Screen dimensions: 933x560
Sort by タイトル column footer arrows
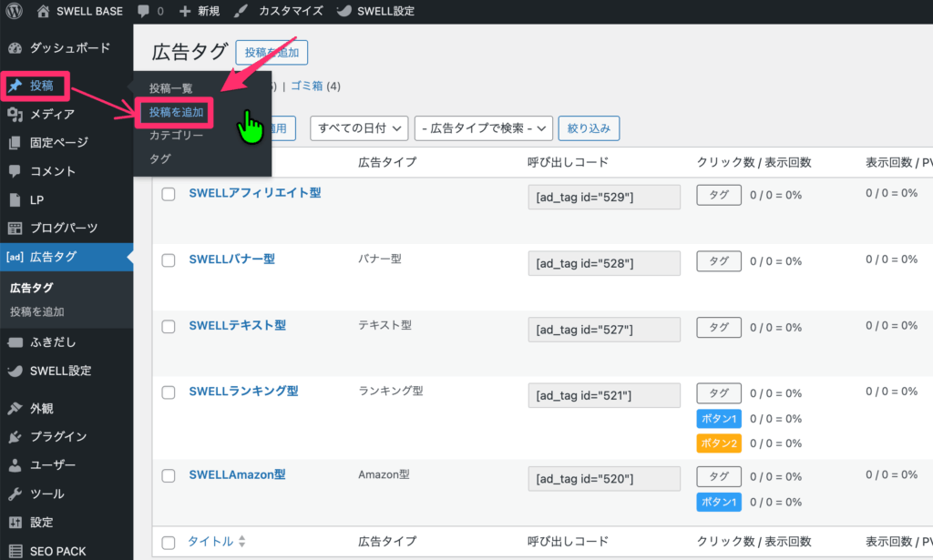tap(241, 542)
